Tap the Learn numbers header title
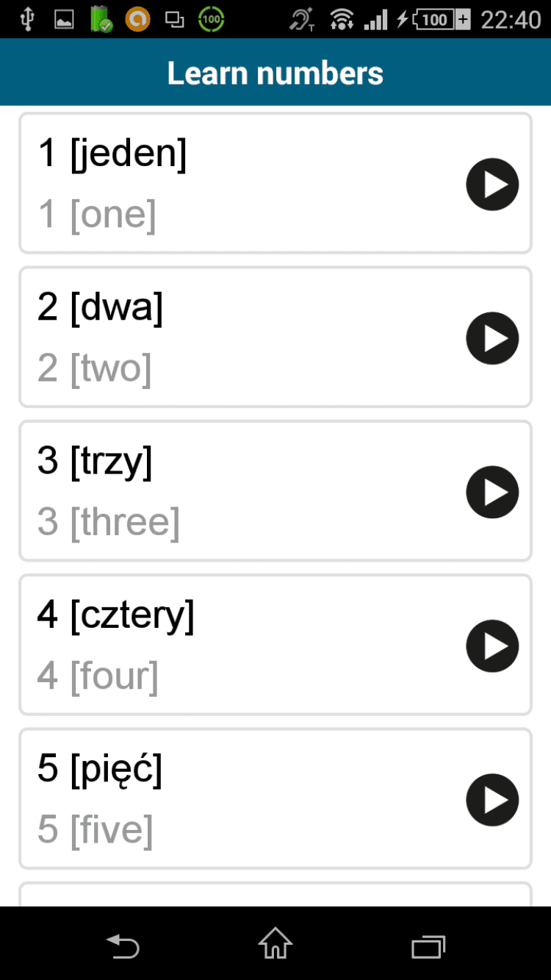Screen dimensions: 551x980 click(x=275, y=73)
